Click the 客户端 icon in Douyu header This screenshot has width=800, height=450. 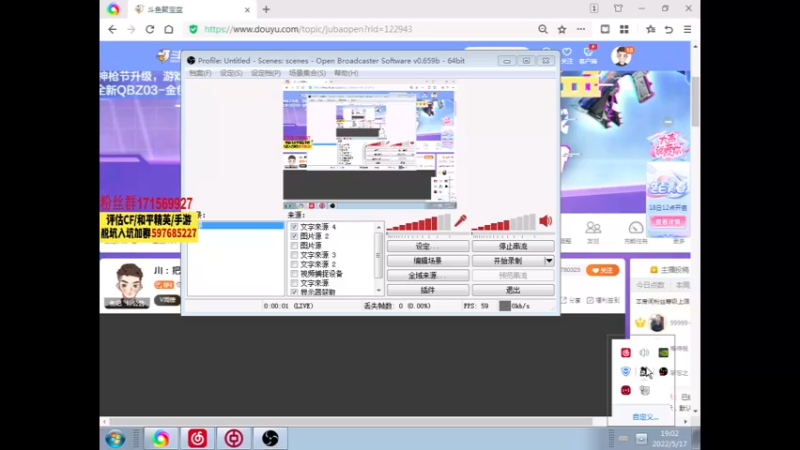pos(588,55)
